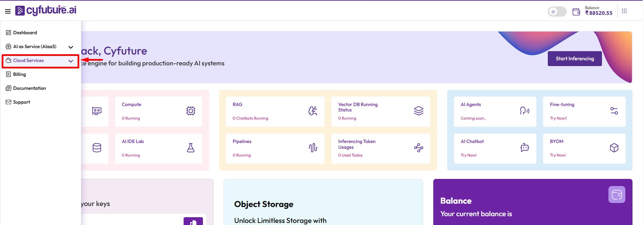
Task: Open the Billing menu item
Action: point(19,75)
